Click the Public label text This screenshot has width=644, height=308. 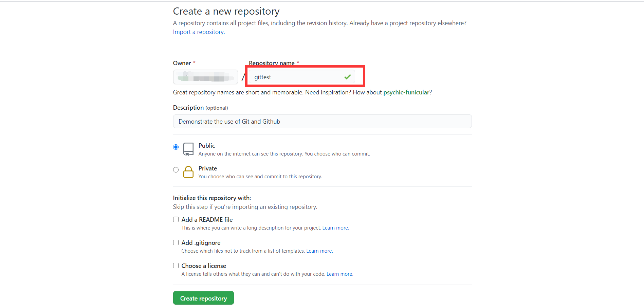(207, 146)
